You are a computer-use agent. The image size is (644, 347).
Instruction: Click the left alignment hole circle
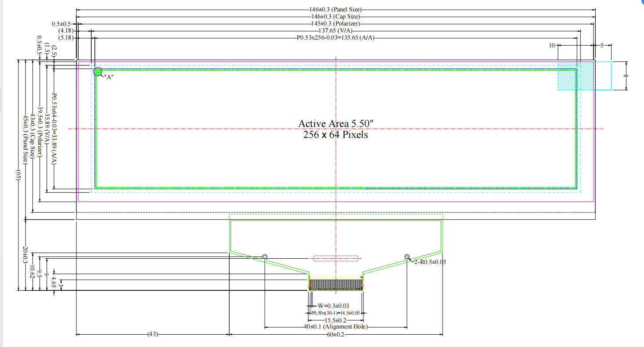265,257
